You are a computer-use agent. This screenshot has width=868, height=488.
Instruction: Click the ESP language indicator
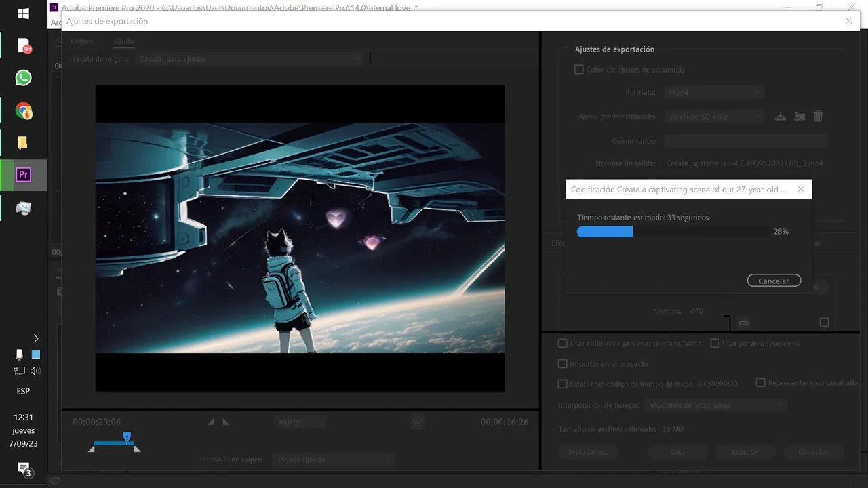tap(23, 391)
